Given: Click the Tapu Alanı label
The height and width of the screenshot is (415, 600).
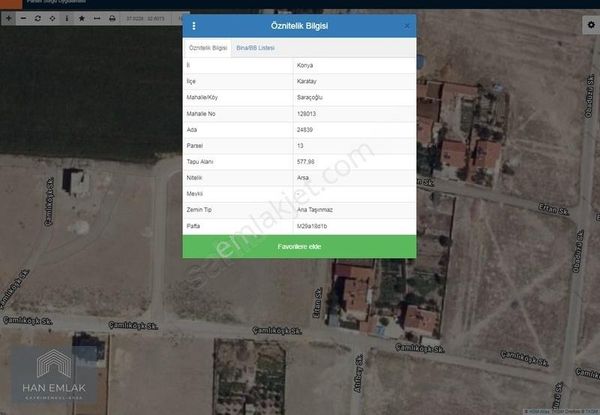Looking at the screenshot, I should (x=200, y=162).
